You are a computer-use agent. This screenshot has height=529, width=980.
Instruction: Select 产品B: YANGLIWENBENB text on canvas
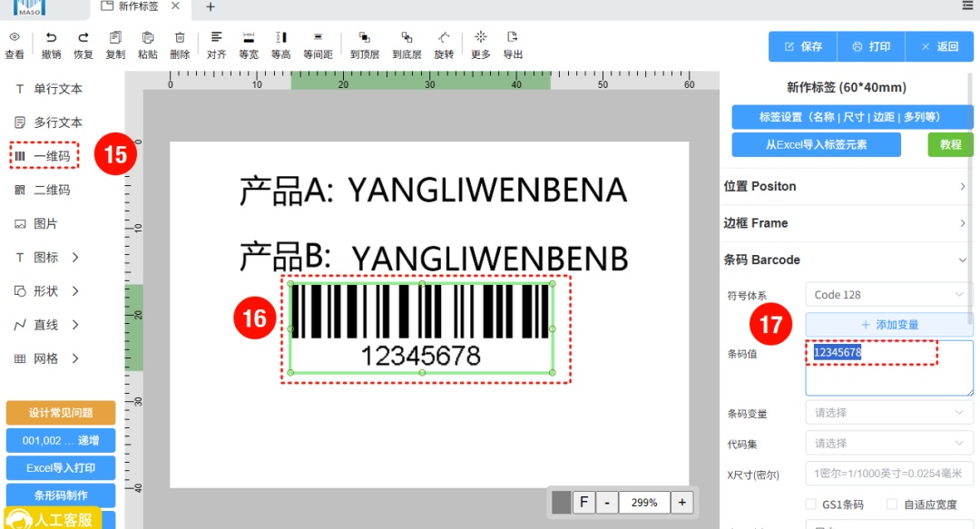(x=434, y=258)
